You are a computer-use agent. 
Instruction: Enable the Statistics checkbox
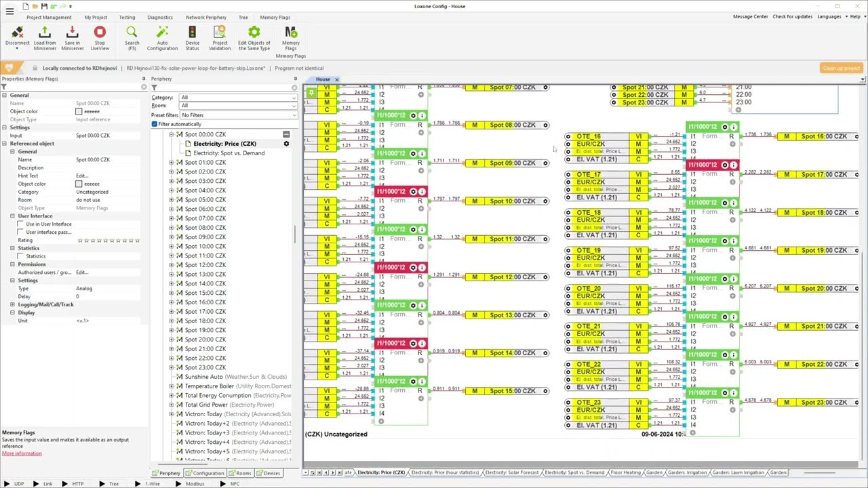point(21,256)
